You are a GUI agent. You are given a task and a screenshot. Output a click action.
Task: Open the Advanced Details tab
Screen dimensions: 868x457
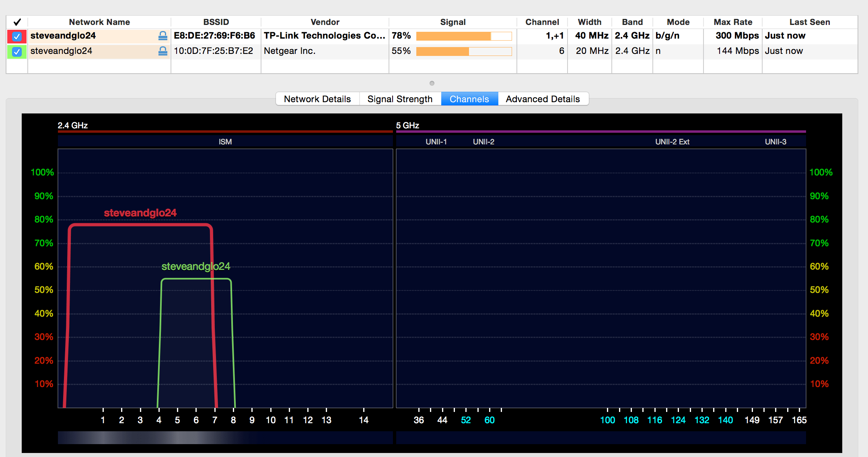(x=543, y=99)
